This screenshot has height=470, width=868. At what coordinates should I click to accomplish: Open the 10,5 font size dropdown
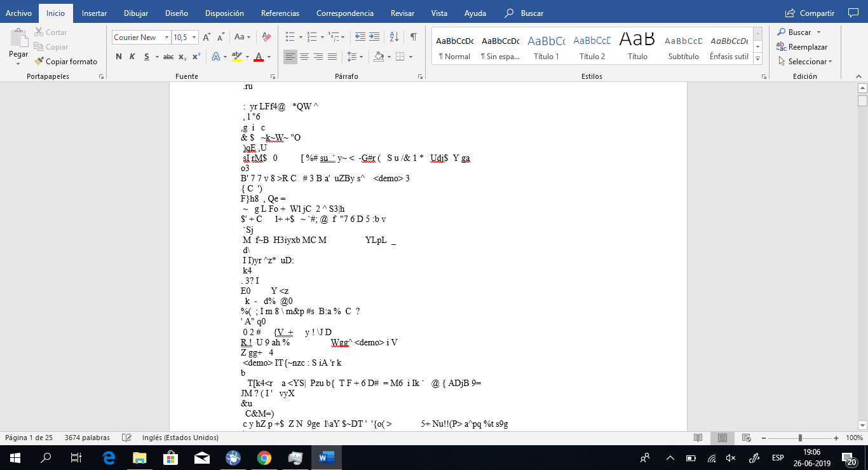(x=194, y=38)
